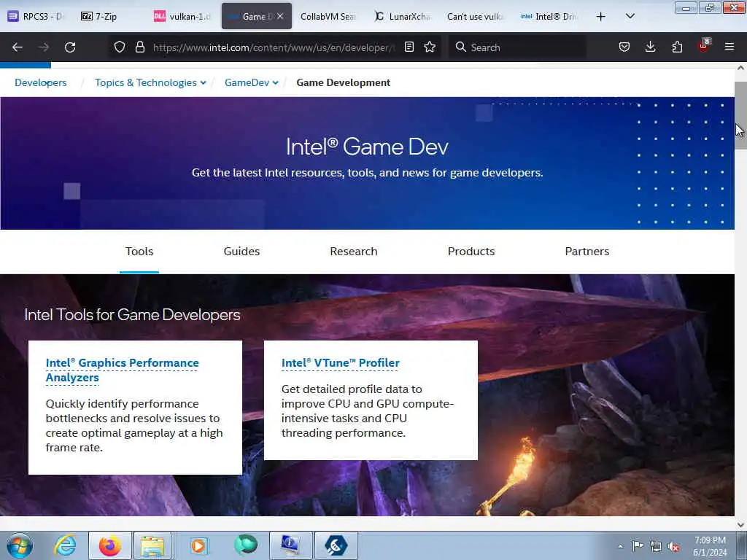
Task: Click the network tray icon
Action: coord(656,546)
